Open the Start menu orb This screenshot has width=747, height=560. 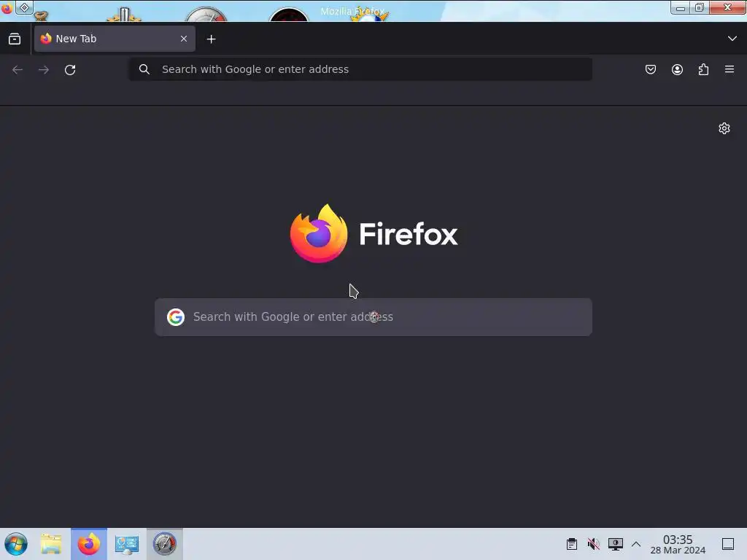pos(16,544)
